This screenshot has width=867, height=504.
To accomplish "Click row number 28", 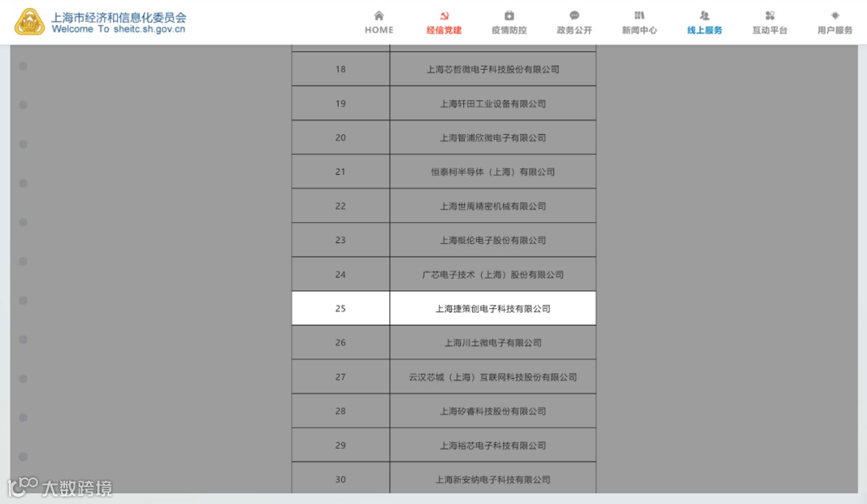I will point(340,411).
